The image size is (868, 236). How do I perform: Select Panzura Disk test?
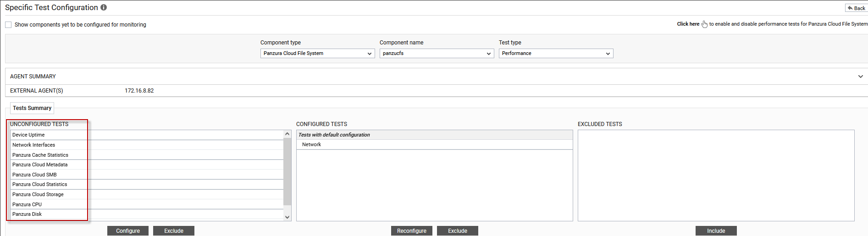click(x=147, y=214)
